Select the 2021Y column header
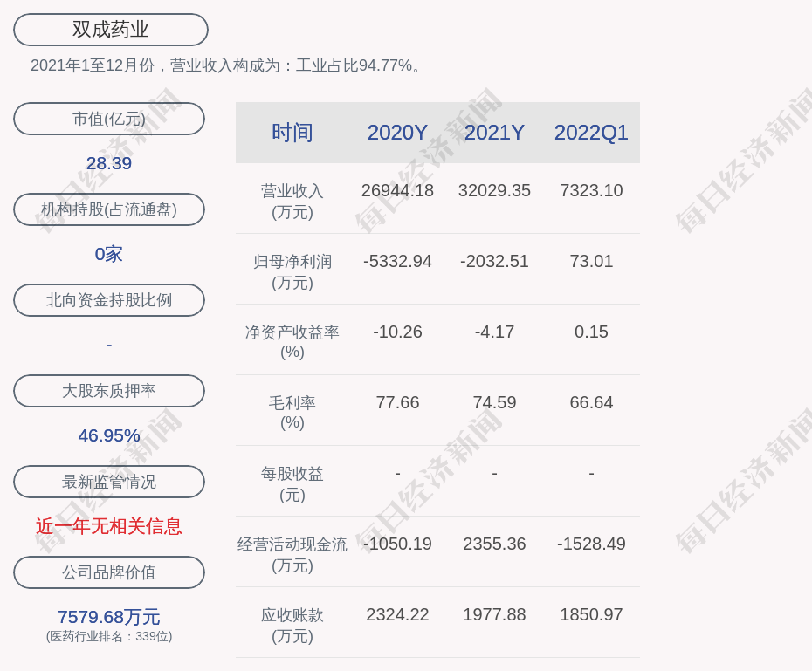 (494, 133)
